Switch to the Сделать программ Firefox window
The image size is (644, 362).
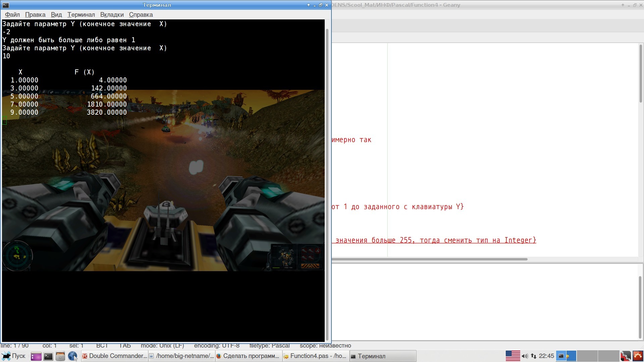pos(248,356)
